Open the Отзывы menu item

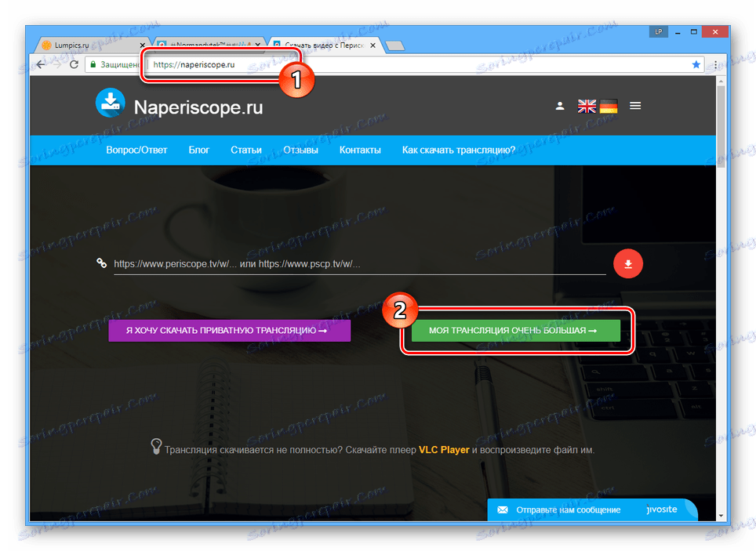(300, 150)
